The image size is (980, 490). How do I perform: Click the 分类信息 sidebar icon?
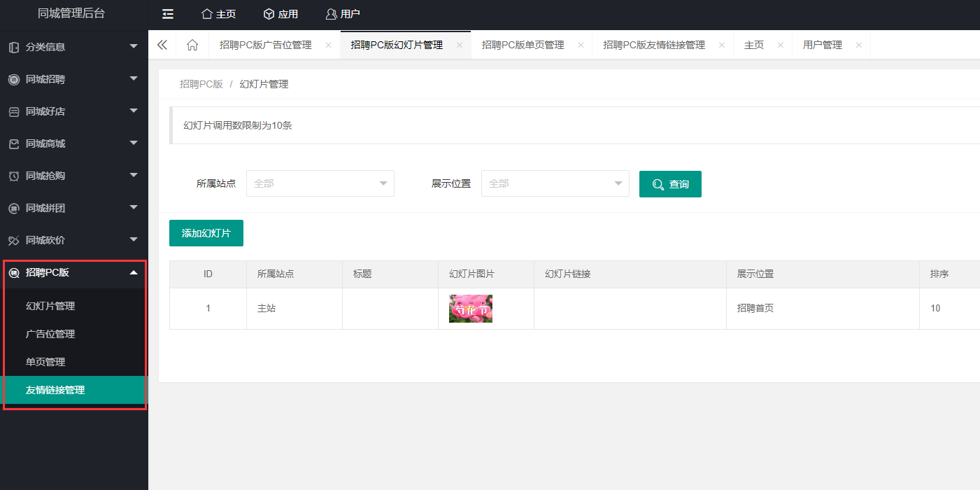(14, 47)
